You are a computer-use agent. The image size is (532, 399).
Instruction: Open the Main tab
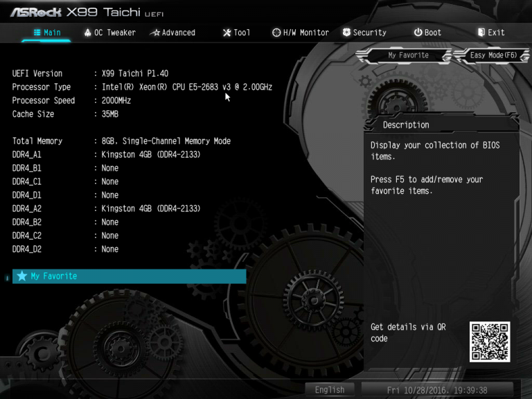click(47, 33)
